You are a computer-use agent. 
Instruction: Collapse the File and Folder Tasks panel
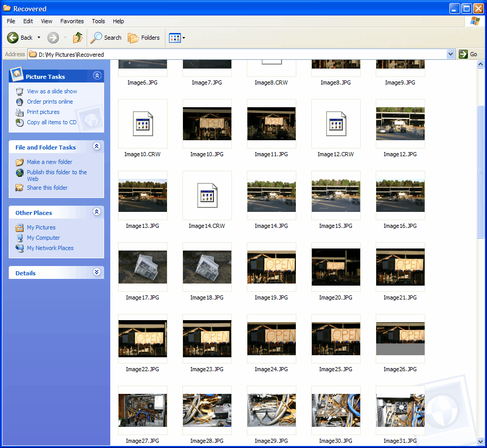pyautogui.click(x=97, y=146)
